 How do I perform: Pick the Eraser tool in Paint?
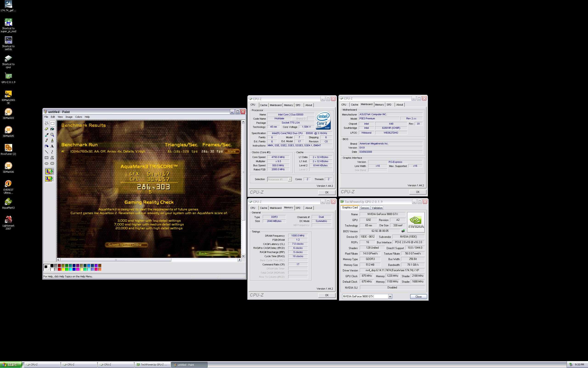point(46,129)
